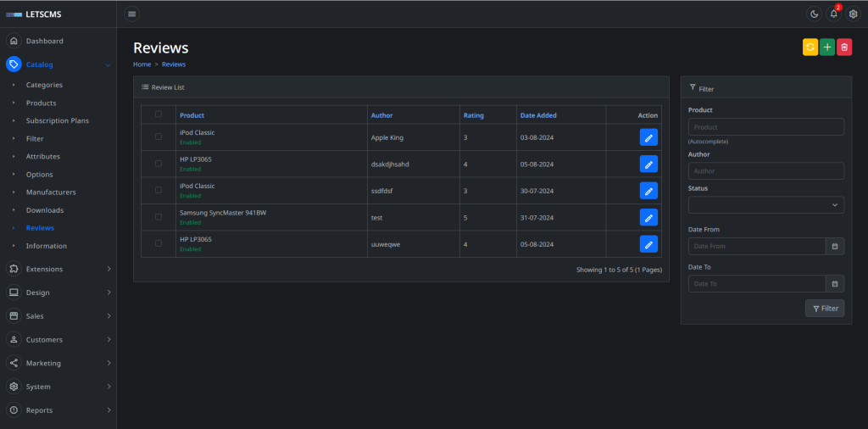Click the Extensions puzzle icon
Image resolution: width=868 pixels, height=429 pixels.
point(14,269)
